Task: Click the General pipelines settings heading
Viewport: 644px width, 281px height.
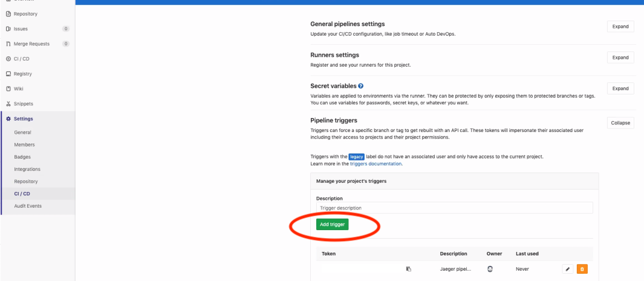Action: 348,24
